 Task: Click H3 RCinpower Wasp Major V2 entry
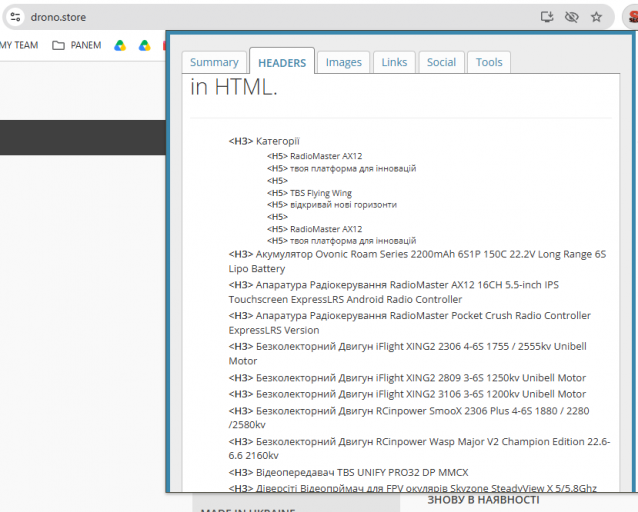coord(420,449)
